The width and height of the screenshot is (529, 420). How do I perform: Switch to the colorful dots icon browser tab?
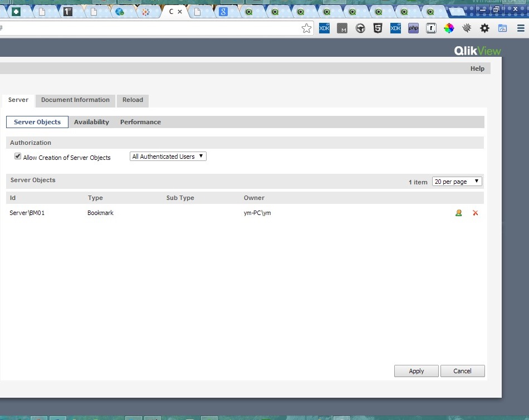(x=145, y=12)
